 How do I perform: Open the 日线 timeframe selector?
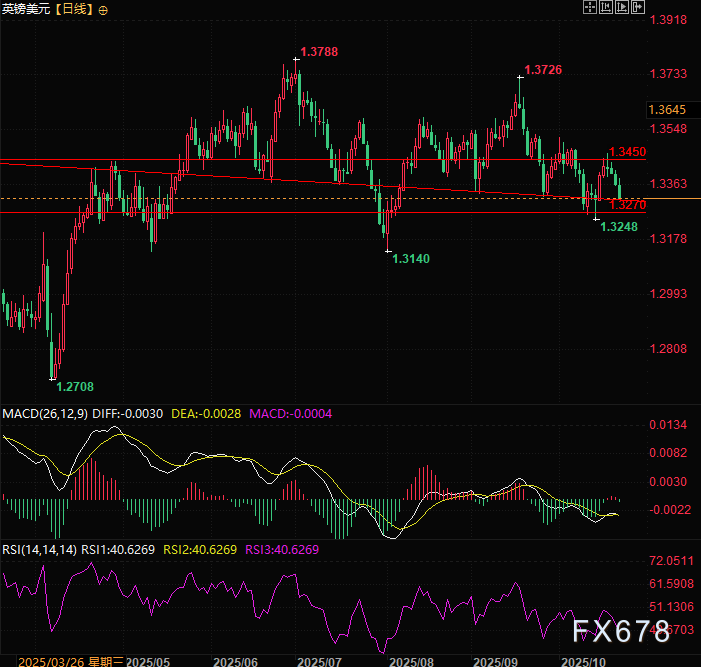coord(76,9)
